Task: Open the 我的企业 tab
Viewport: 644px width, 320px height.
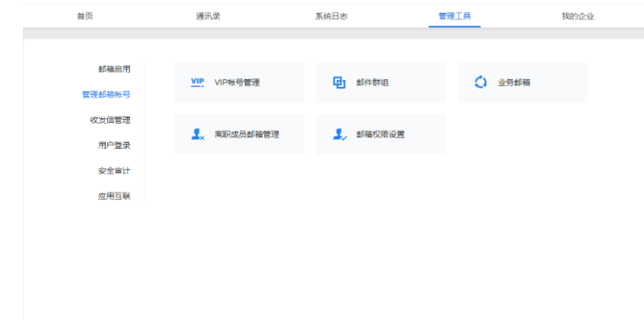Action: point(577,16)
